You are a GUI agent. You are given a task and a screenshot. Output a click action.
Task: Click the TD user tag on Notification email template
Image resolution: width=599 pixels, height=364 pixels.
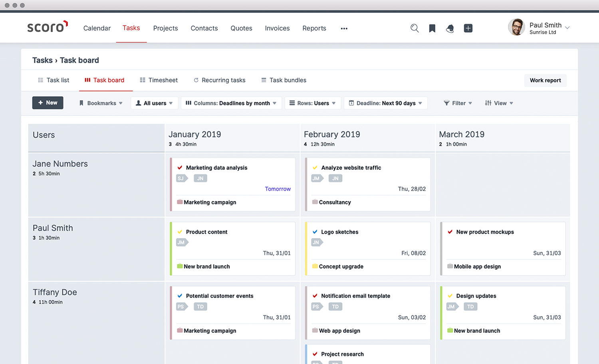pyautogui.click(x=335, y=307)
